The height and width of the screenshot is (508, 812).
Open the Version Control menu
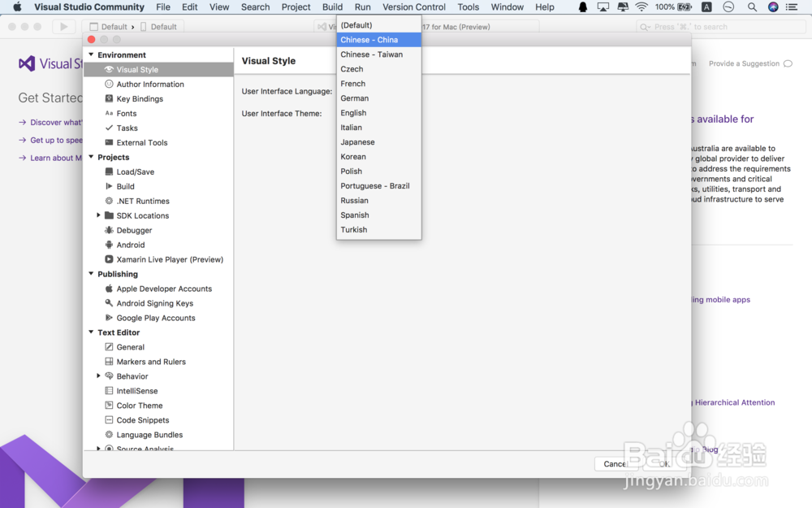coord(414,7)
